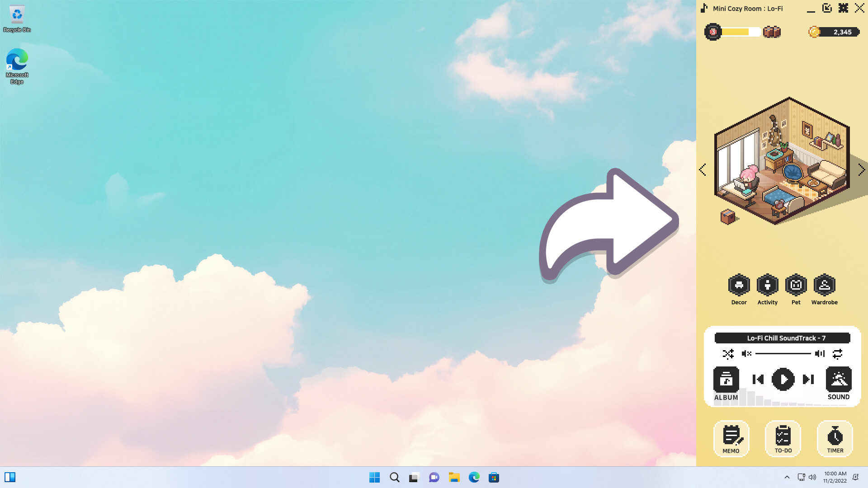Start the Timer tool
This screenshot has height=488, width=868.
(835, 437)
